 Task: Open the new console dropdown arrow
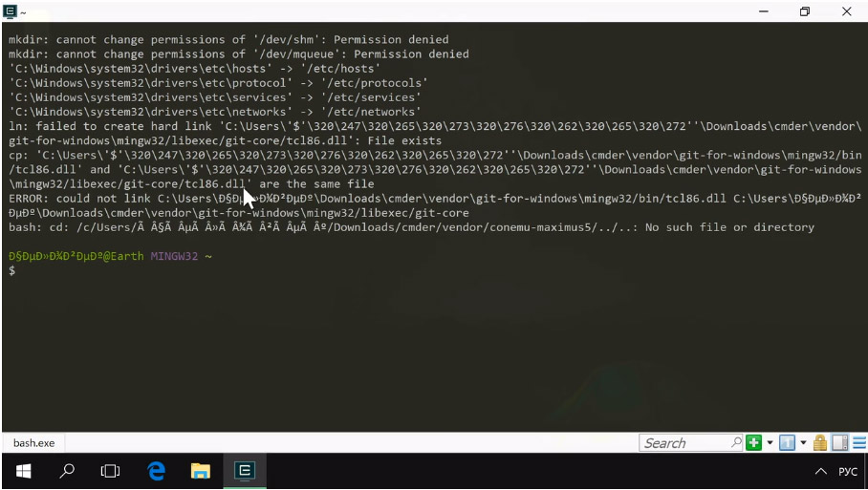coord(770,443)
